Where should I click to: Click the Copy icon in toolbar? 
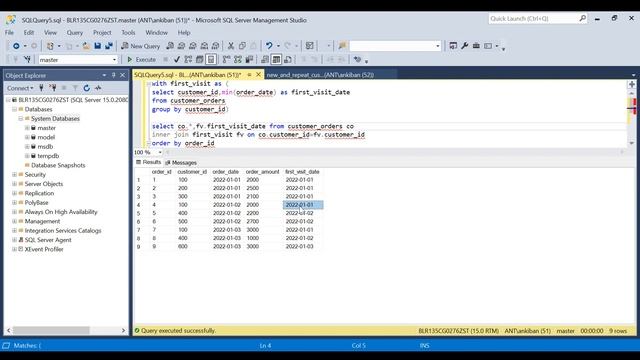pyautogui.click(x=242, y=46)
